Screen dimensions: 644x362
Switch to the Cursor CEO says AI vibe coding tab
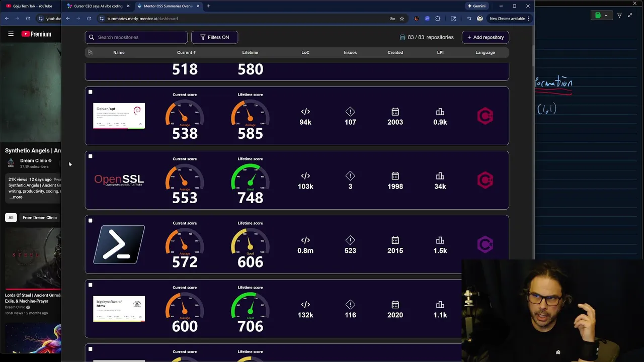pyautogui.click(x=98, y=6)
